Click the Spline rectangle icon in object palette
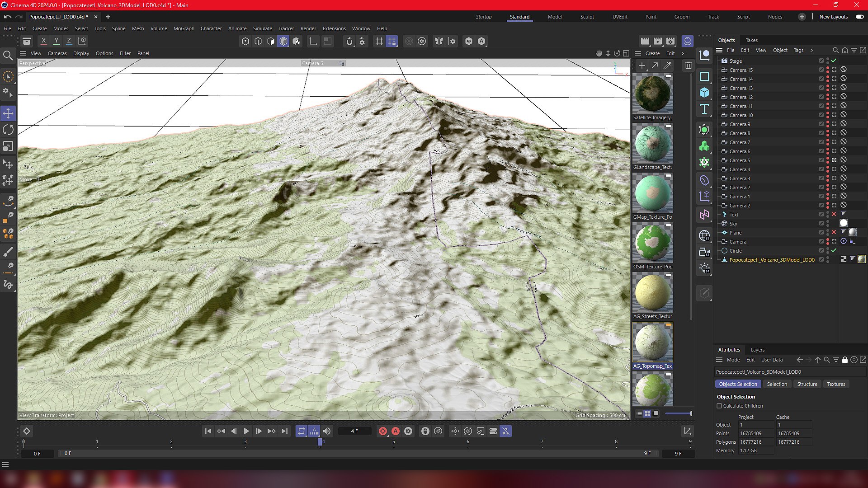868x488 pixels. tap(704, 76)
